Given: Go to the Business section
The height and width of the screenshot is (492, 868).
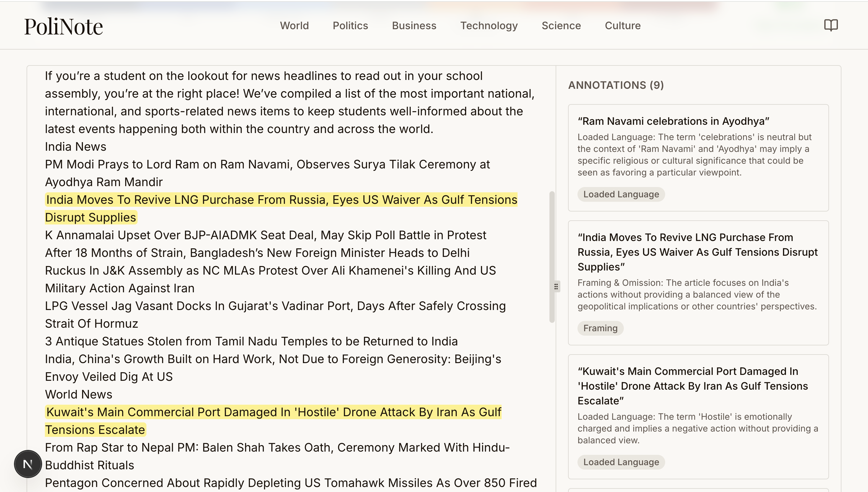Looking at the screenshot, I should [x=414, y=26].
